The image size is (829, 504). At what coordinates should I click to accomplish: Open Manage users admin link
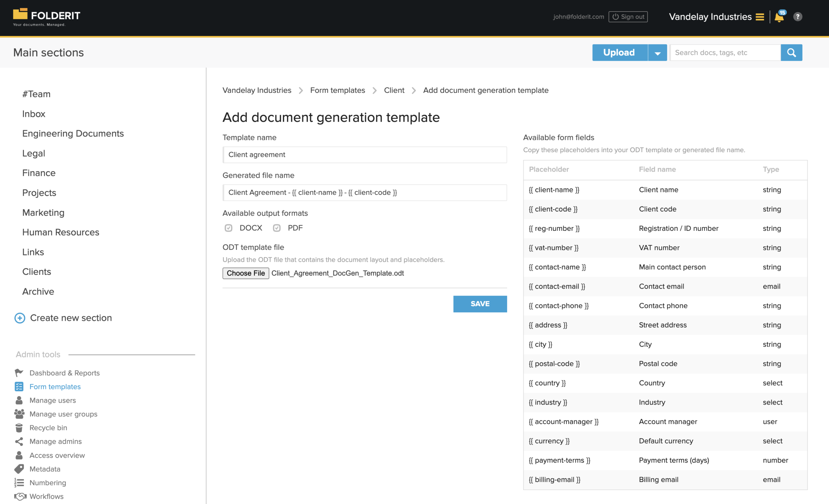coord(53,400)
